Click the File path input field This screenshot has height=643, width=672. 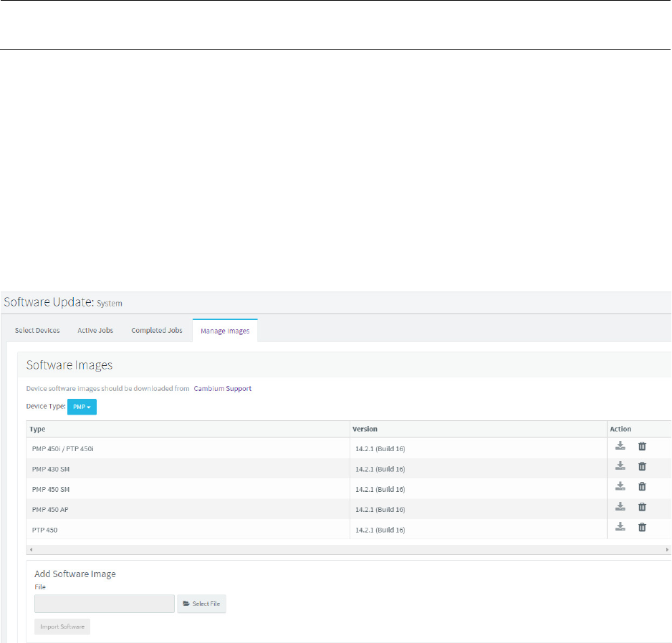[105, 604]
